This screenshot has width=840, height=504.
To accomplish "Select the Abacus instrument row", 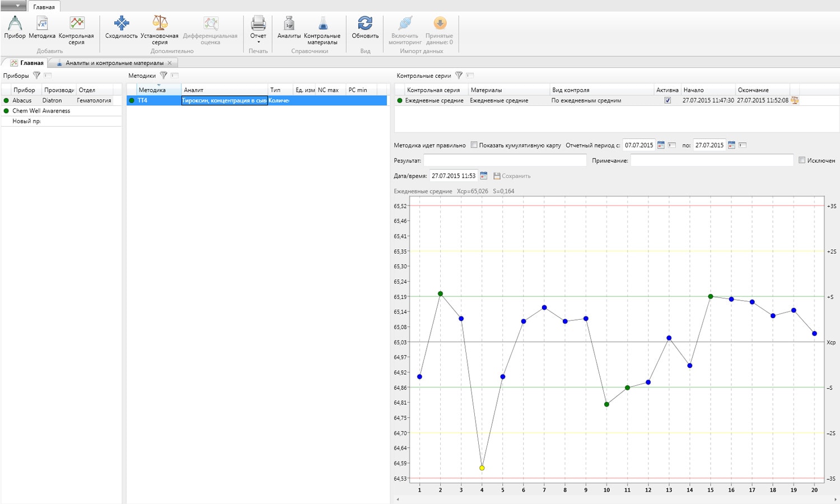I will pyautogui.click(x=62, y=100).
